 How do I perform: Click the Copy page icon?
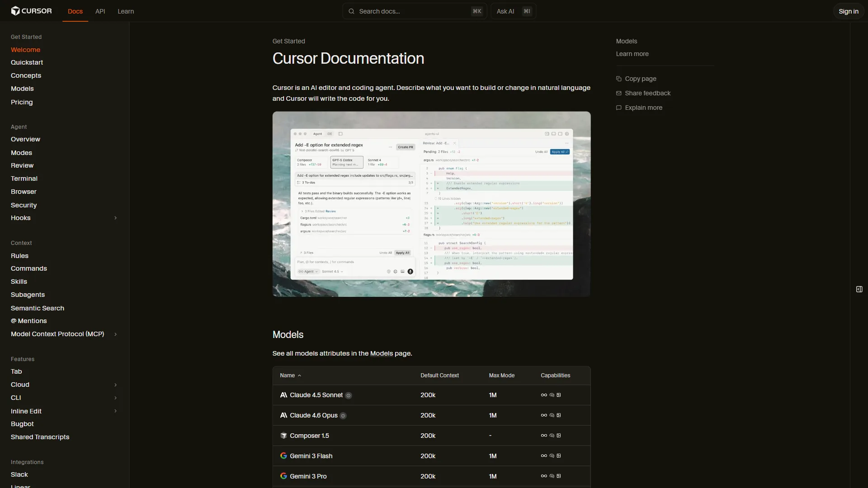(619, 79)
